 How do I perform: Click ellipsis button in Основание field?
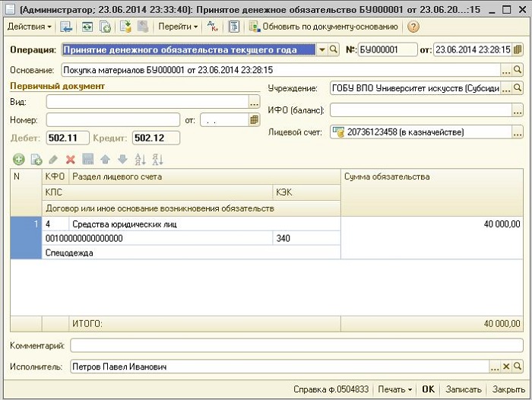tap(506, 70)
